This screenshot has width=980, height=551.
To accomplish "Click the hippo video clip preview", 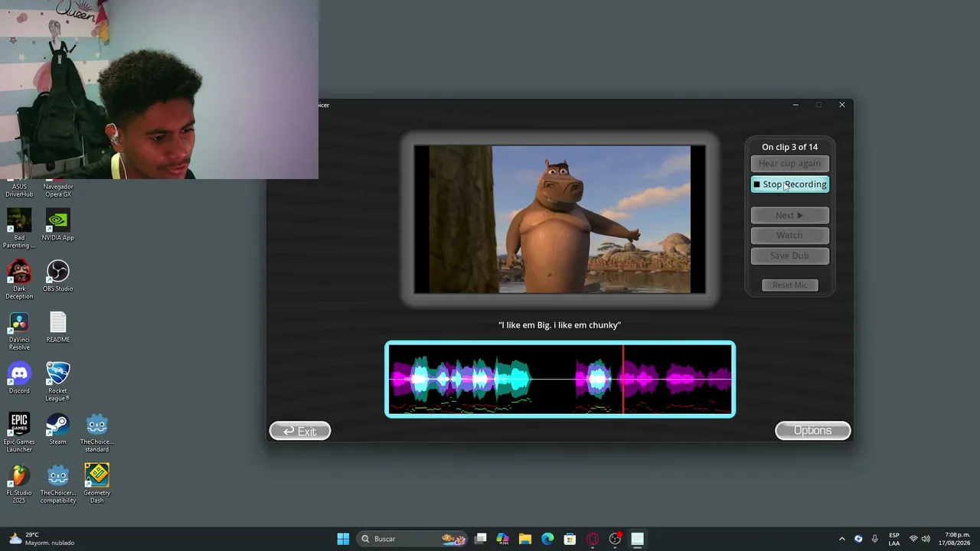I will [560, 220].
